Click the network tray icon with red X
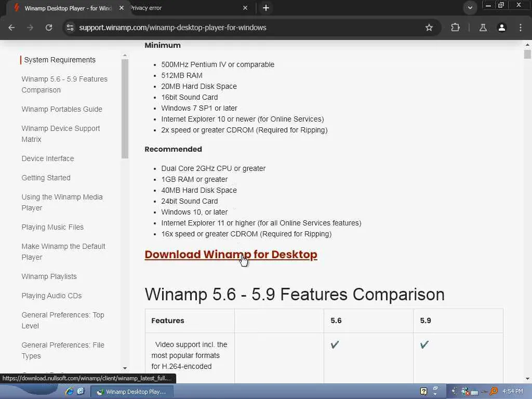This screenshot has height=399, width=532. (x=465, y=392)
